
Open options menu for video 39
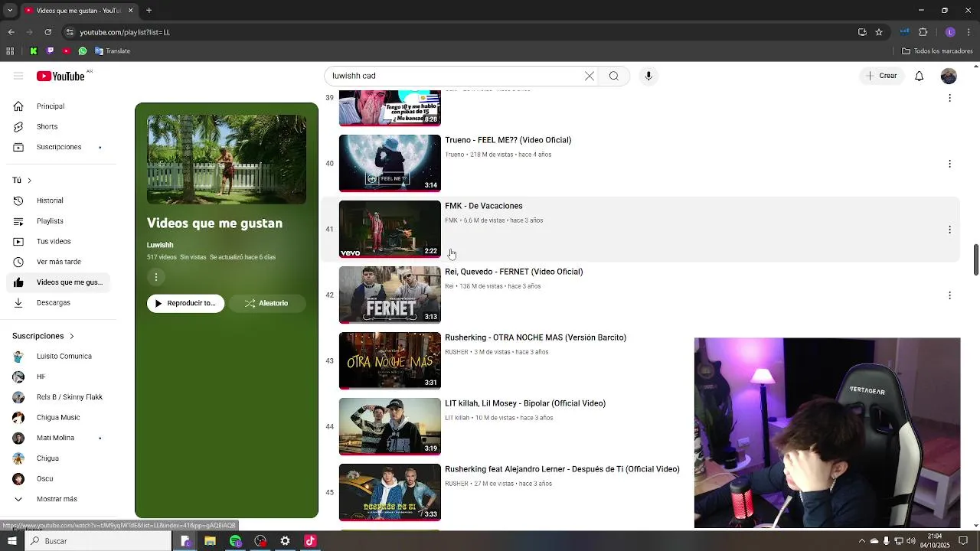point(949,98)
